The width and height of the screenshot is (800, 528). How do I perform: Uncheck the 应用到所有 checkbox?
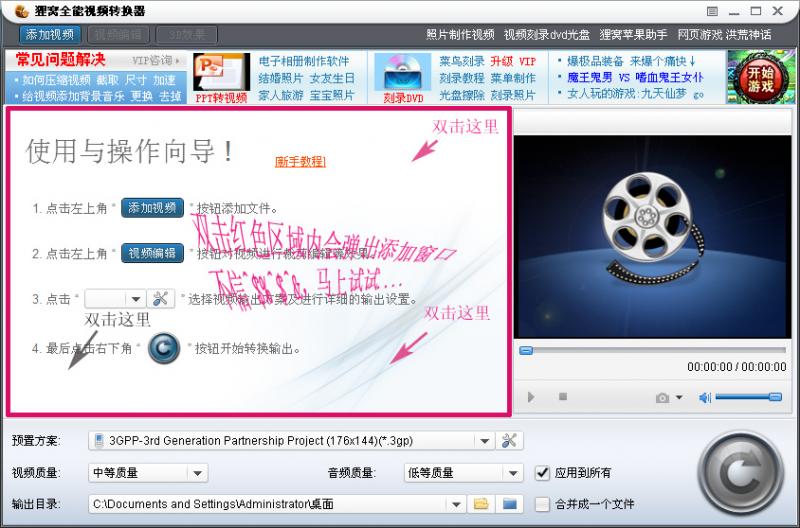pos(542,473)
